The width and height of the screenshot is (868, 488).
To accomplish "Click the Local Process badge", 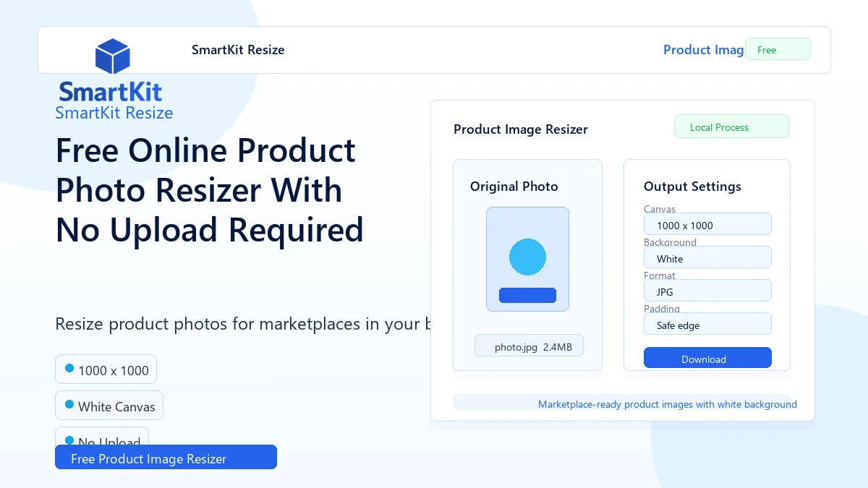I will click(731, 127).
